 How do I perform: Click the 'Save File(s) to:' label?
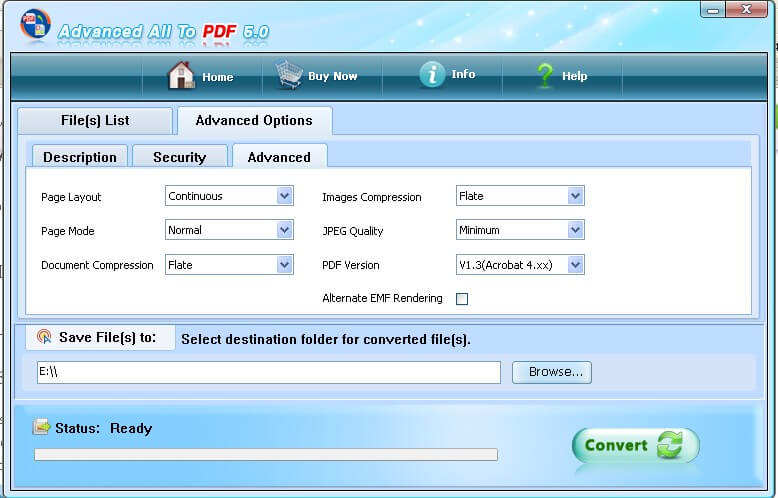pos(107,337)
